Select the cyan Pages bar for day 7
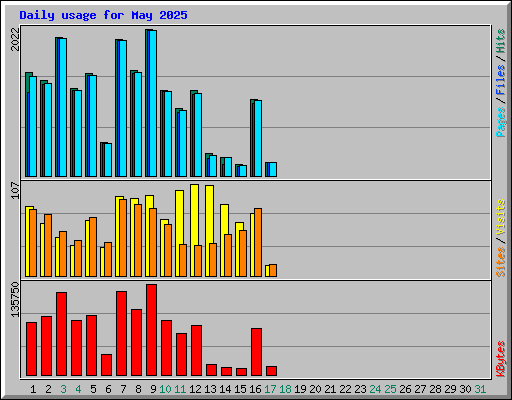This screenshot has width=512, height=400. (123, 108)
